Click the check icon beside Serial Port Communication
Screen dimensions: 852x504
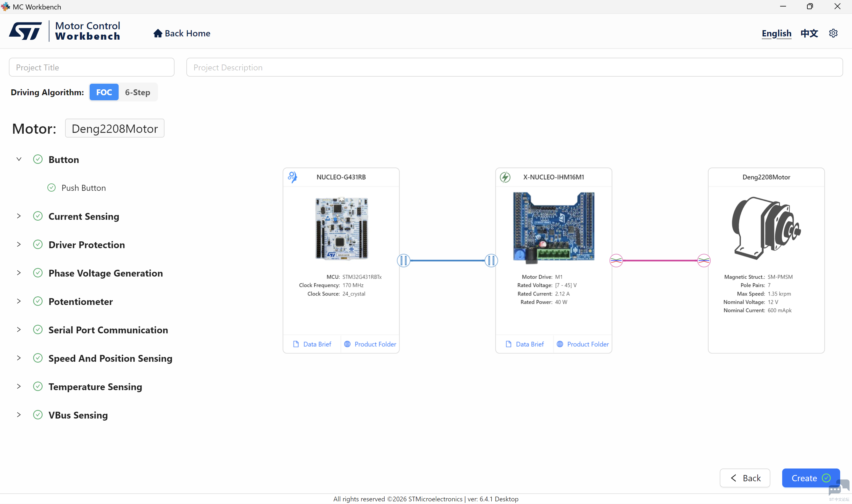[x=38, y=329]
